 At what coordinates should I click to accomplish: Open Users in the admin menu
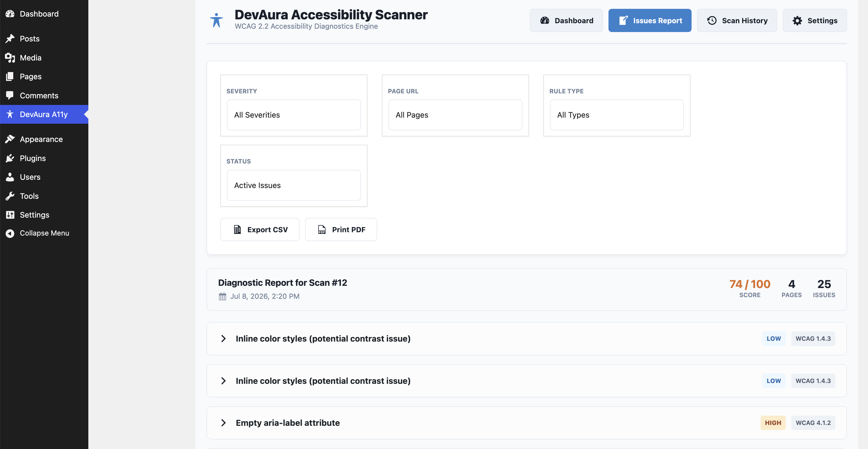click(44, 177)
